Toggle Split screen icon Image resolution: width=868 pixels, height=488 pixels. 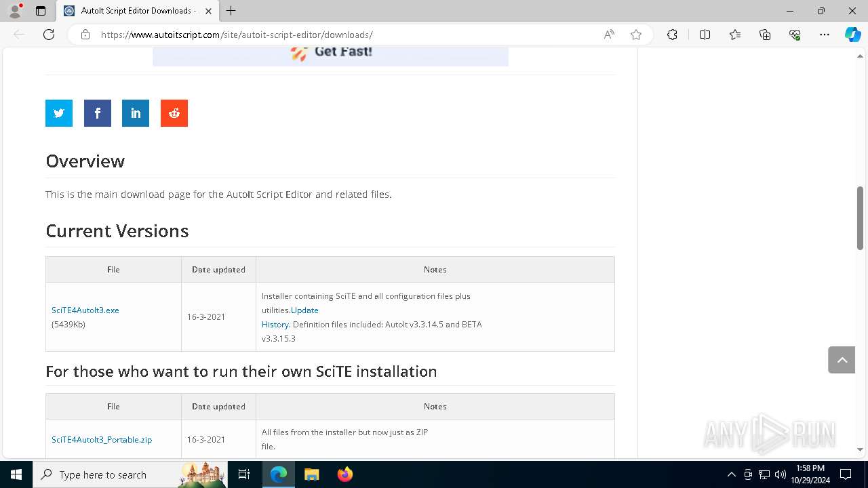[705, 35]
